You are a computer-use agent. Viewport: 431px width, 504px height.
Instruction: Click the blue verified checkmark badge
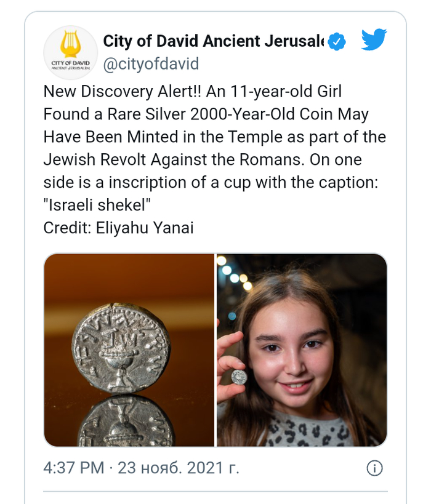pos(337,41)
